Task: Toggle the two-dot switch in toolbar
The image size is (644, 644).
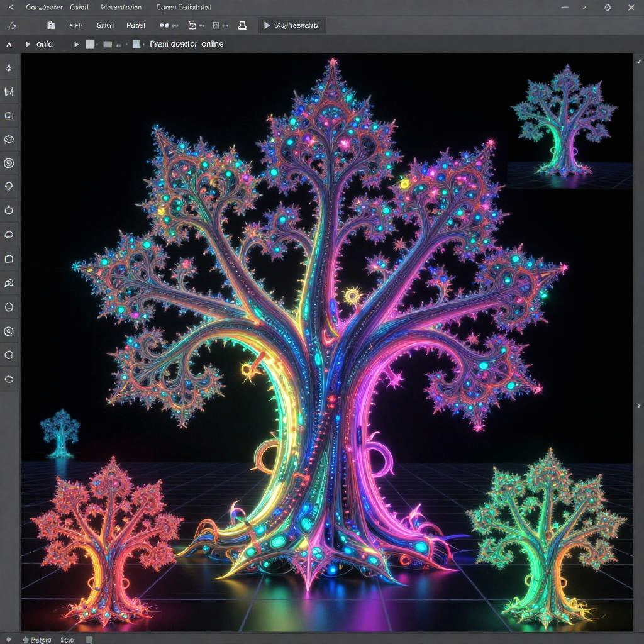Action: click(165, 25)
